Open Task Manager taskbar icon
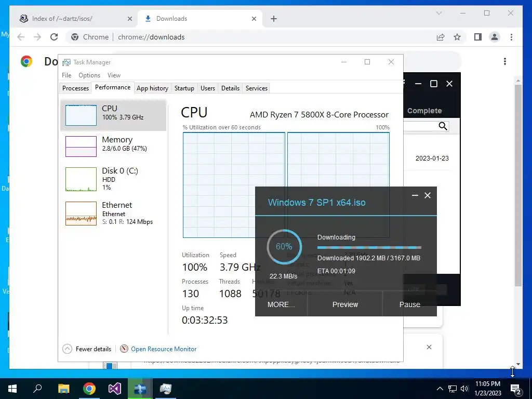 [166, 389]
